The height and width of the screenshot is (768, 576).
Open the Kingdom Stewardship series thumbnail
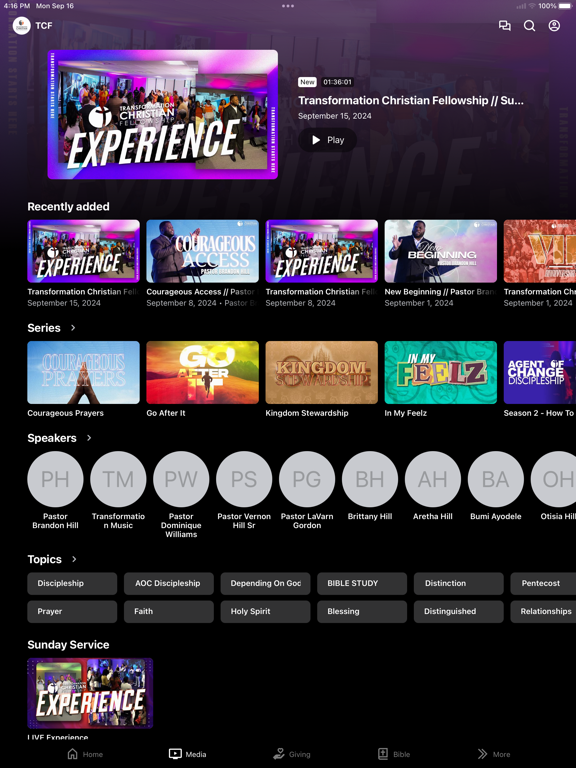pos(321,372)
